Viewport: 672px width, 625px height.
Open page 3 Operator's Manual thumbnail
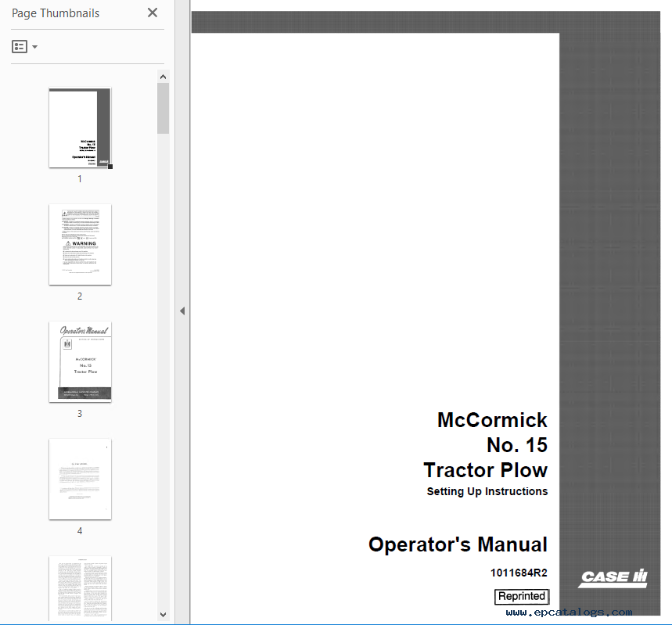coord(80,362)
